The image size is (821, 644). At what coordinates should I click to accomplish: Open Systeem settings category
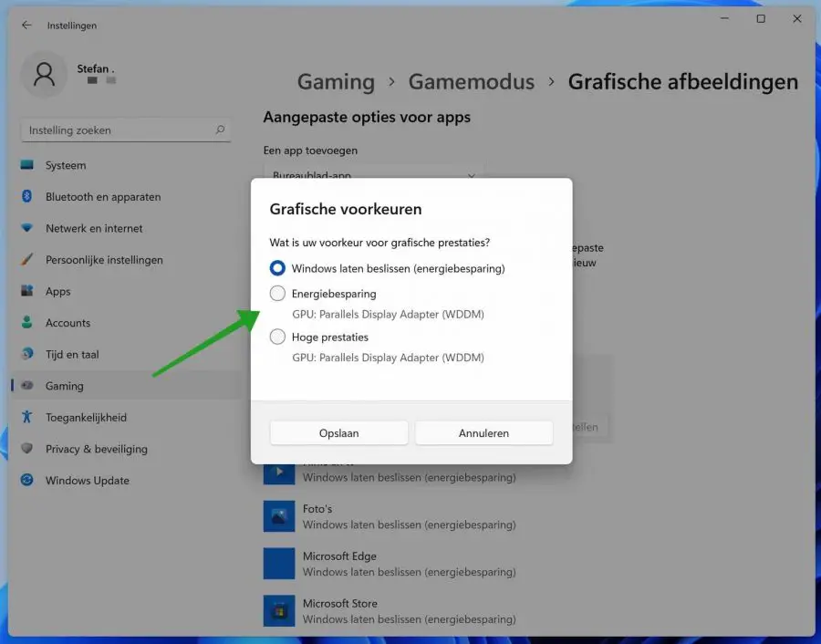tap(126, 165)
